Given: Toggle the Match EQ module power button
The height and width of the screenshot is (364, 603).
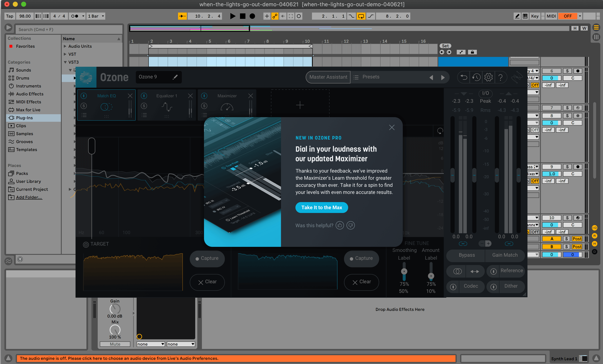Looking at the screenshot, I should [x=84, y=96].
